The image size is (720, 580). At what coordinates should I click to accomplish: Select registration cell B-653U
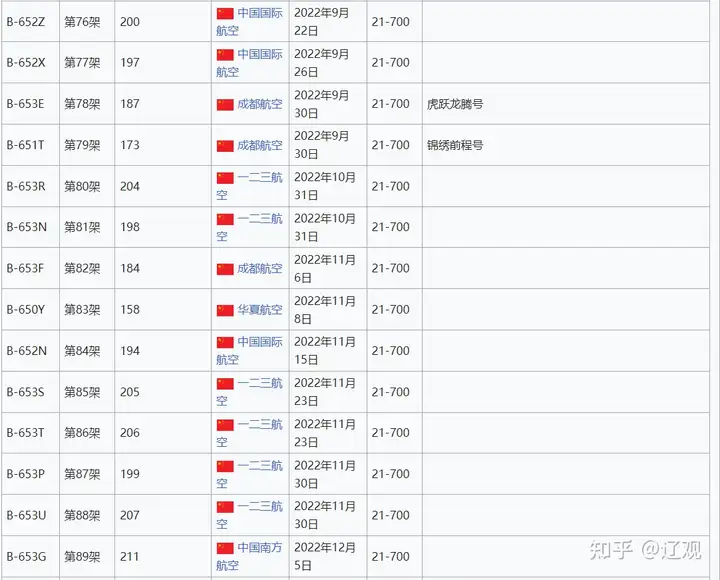pos(30,515)
